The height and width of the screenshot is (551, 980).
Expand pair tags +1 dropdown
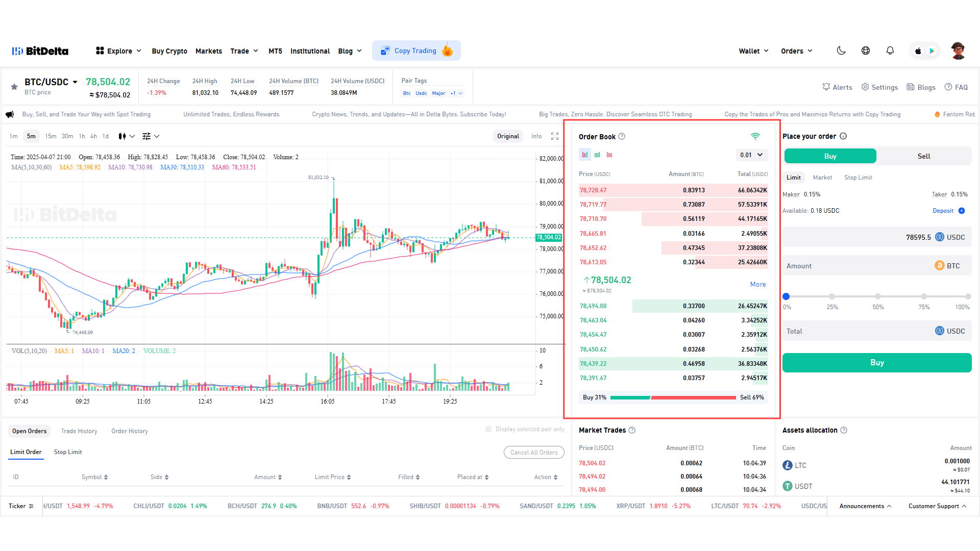(456, 93)
